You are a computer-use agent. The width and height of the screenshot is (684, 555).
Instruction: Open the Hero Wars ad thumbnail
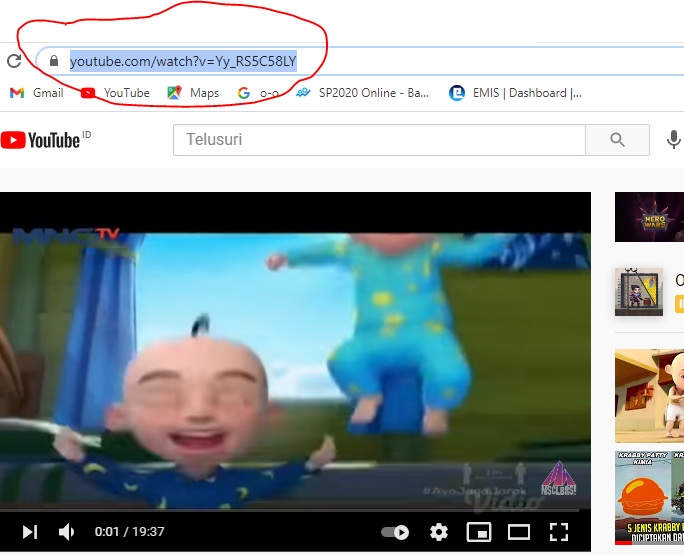pos(650,217)
